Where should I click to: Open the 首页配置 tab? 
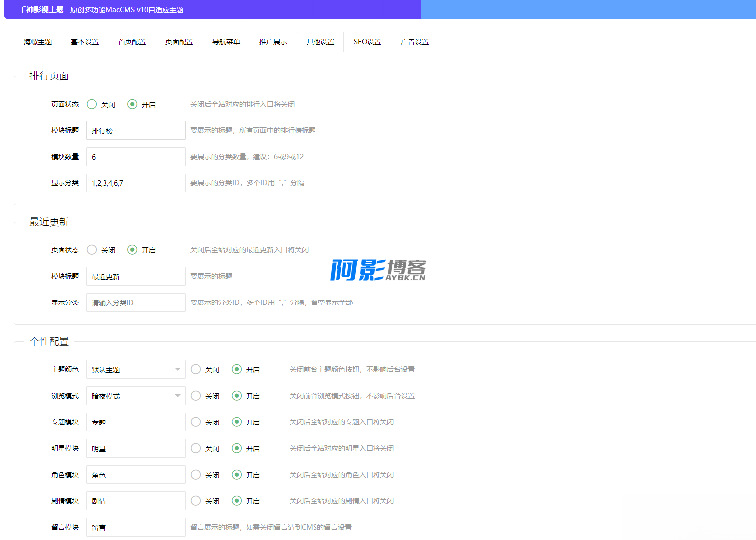coord(132,42)
